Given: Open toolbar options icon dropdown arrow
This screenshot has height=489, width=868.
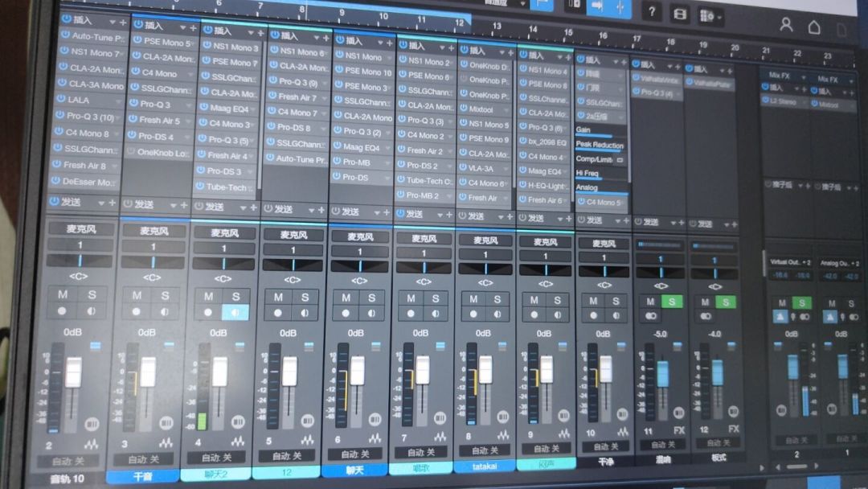Looking at the screenshot, I should 719,17.
